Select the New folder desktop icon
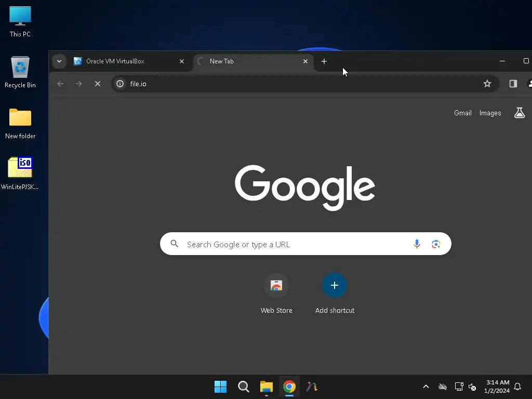The height and width of the screenshot is (399, 532). pos(20,124)
